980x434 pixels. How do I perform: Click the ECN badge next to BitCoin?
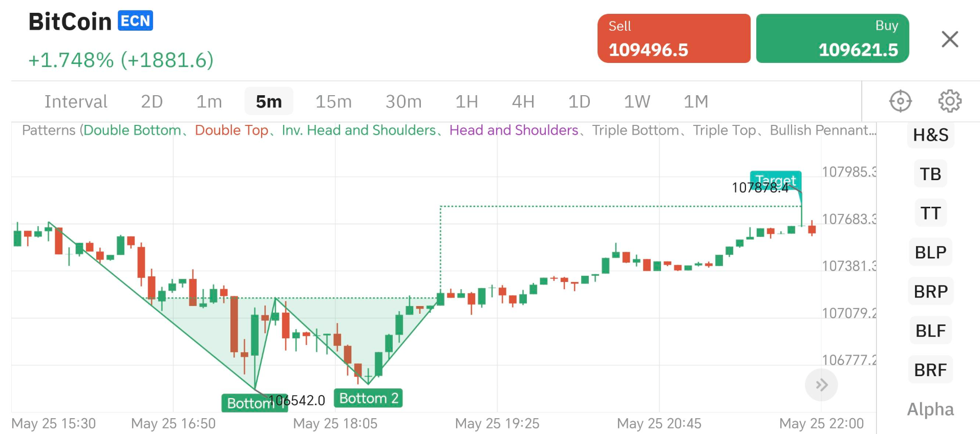(x=135, y=21)
